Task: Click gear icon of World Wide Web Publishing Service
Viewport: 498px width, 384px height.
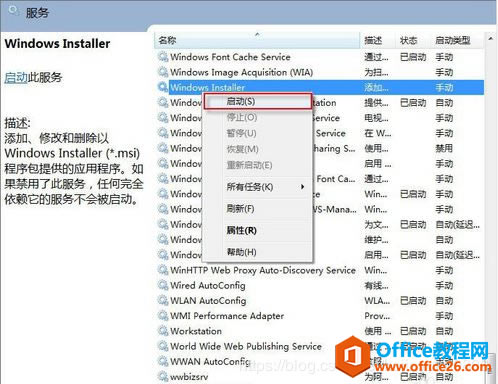Action: click(x=163, y=346)
